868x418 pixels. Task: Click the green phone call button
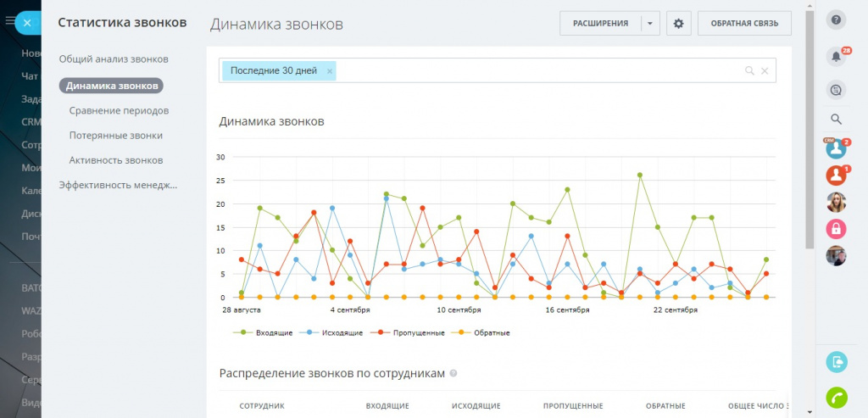837,398
